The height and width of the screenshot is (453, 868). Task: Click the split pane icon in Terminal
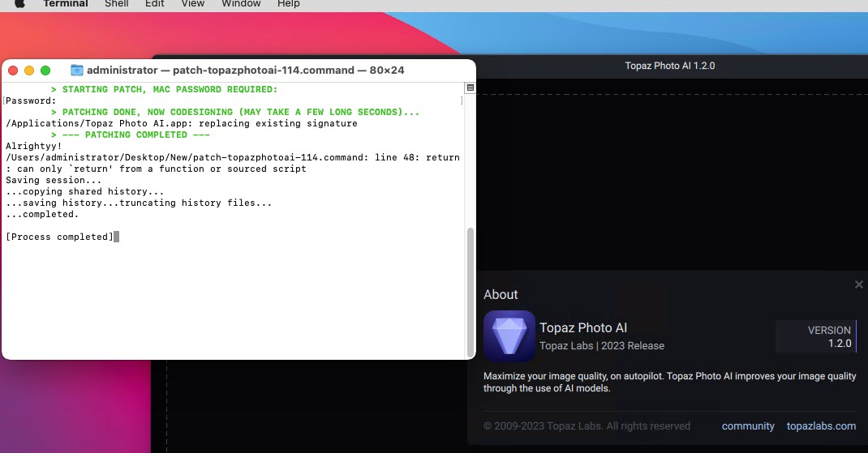tap(471, 88)
